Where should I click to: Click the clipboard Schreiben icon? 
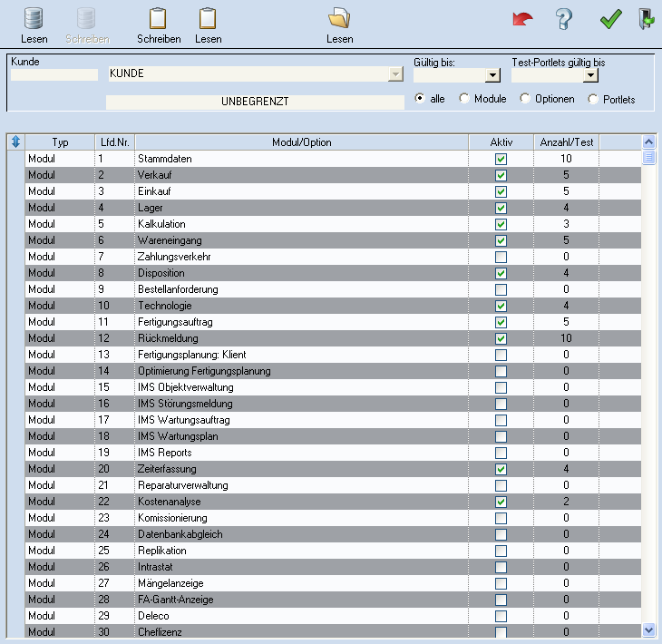tap(158, 19)
